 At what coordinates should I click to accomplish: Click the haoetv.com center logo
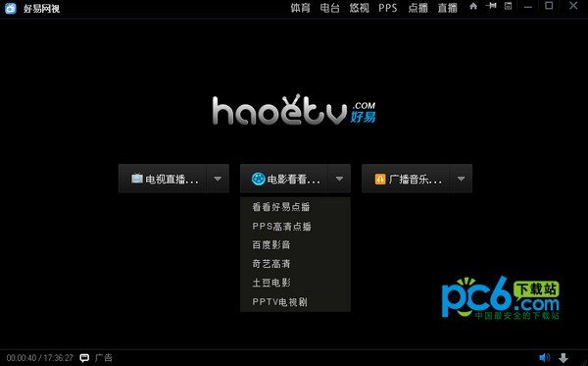point(294,110)
